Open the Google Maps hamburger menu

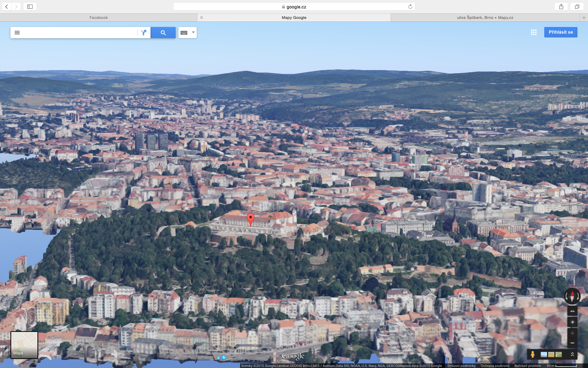pyautogui.click(x=17, y=33)
